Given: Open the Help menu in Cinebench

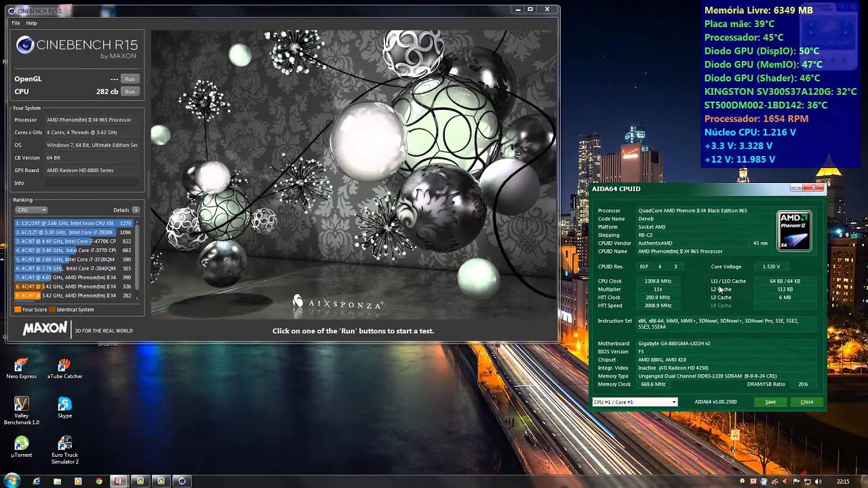Looking at the screenshot, I should (x=31, y=23).
